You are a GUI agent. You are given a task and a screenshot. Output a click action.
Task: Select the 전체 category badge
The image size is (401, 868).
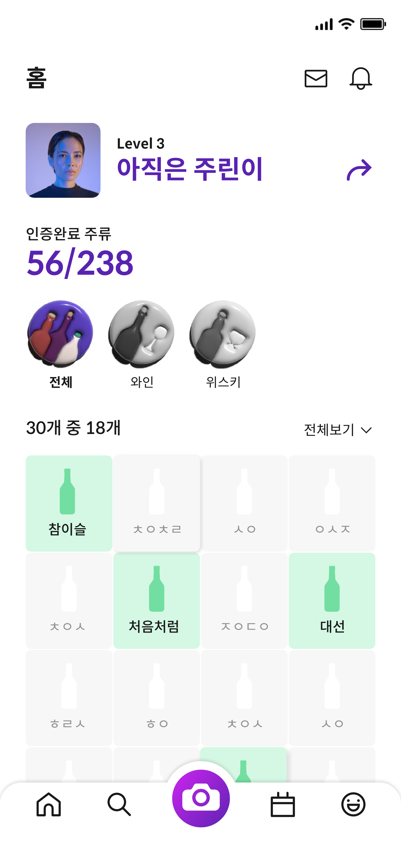coord(61,334)
